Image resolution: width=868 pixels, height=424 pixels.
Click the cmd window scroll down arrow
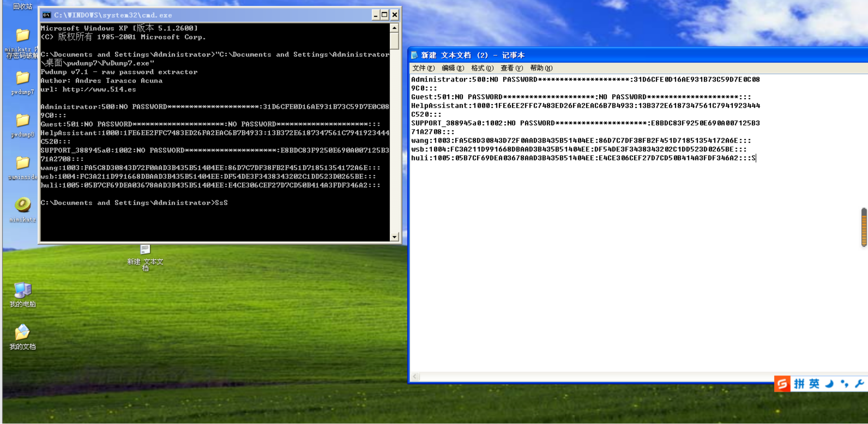(x=394, y=237)
